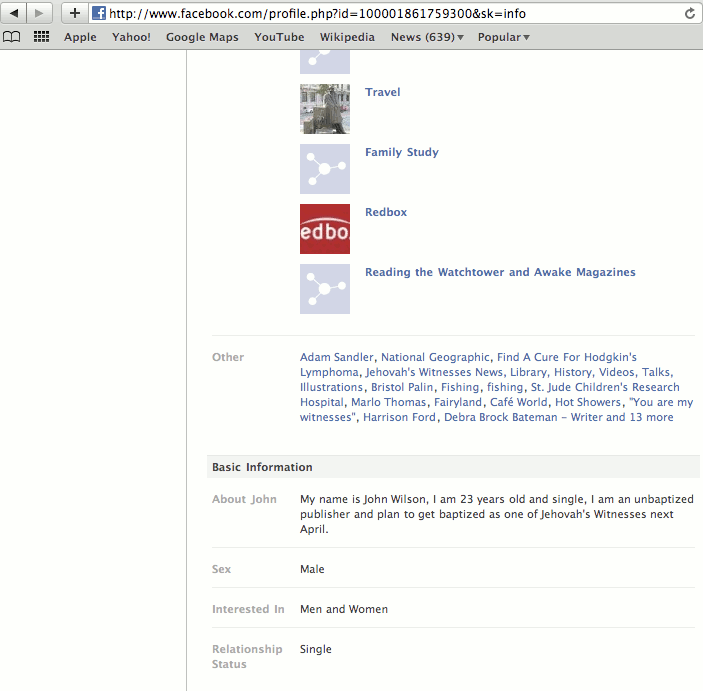This screenshot has width=703, height=691.
Task: Open the Wikipedia bookmark
Action: coord(347,37)
